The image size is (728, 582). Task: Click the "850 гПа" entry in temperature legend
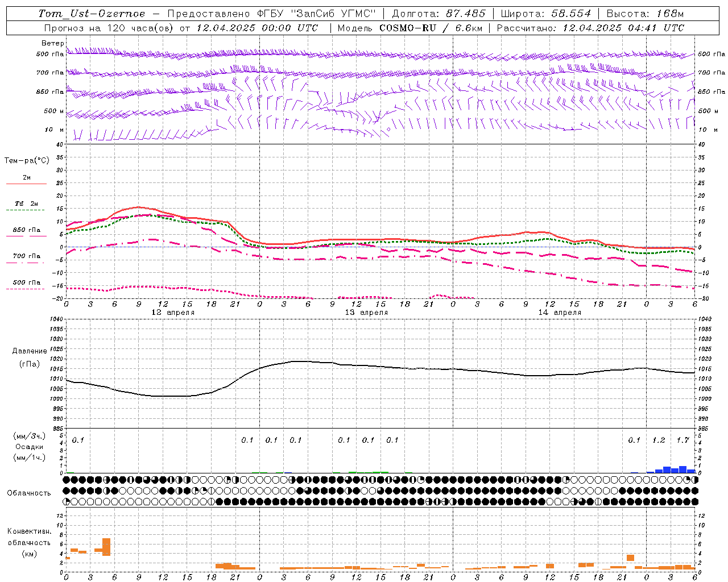pyautogui.click(x=27, y=230)
